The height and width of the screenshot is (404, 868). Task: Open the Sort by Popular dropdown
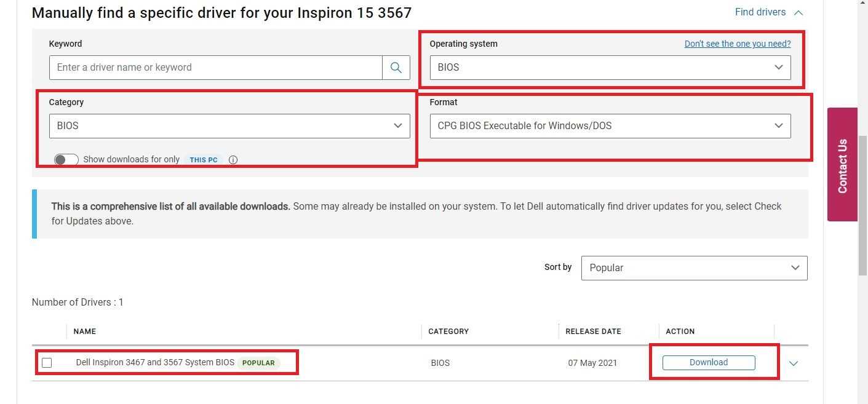tap(694, 268)
